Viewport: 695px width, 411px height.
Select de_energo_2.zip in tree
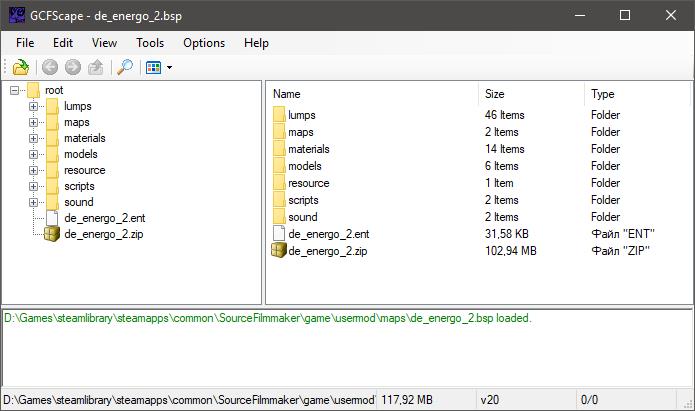pos(104,234)
